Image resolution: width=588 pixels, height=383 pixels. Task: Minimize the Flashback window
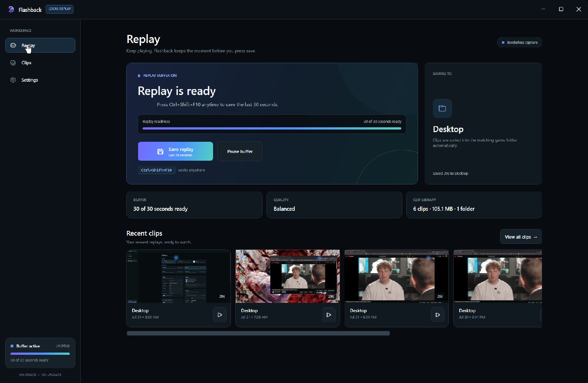543,9
